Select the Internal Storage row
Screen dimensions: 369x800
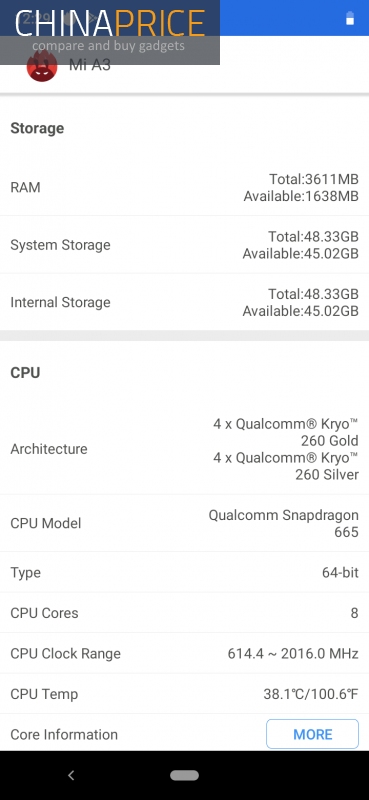click(x=184, y=302)
